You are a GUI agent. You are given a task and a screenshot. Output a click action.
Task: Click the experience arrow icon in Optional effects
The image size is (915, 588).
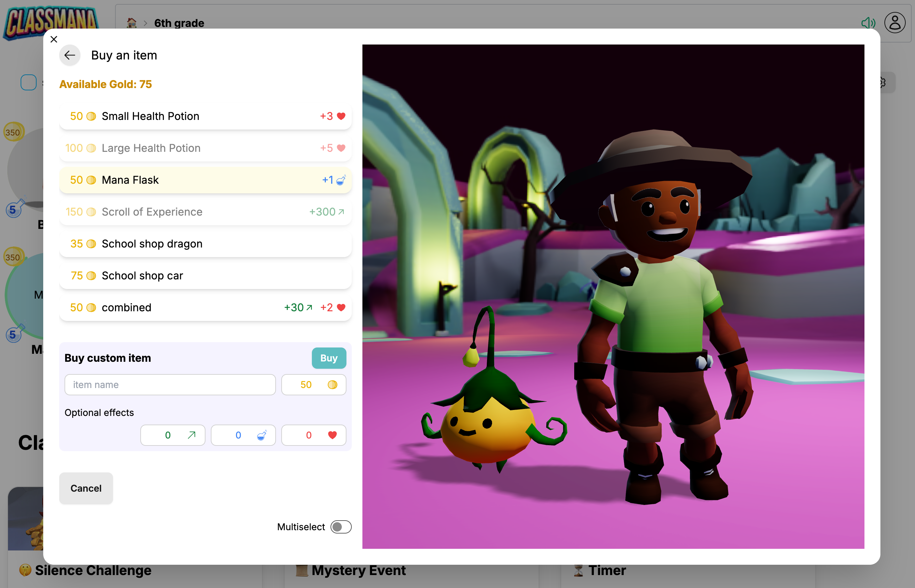[x=192, y=435]
